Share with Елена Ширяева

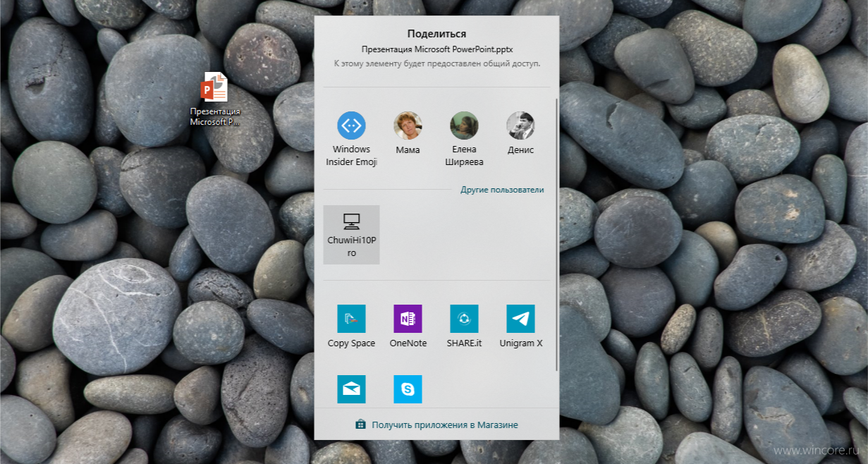click(x=464, y=139)
